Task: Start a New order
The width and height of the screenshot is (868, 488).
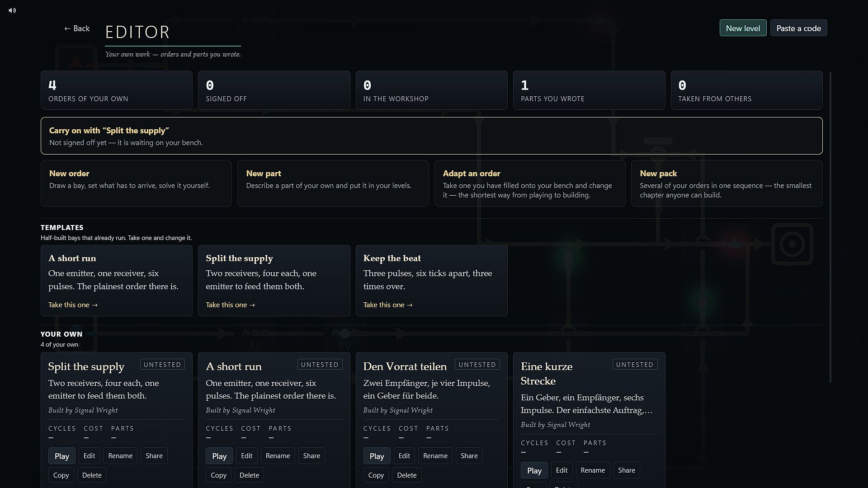Action: (x=136, y=183)
